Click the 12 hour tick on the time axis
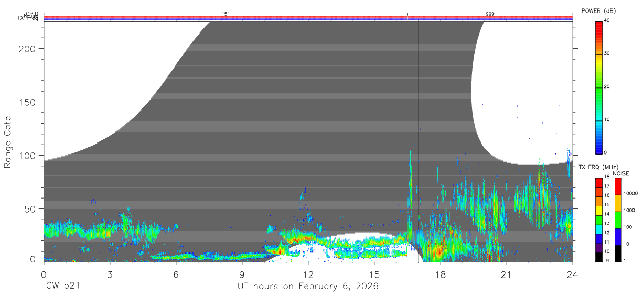644x297 pixels. coord(308,274)
